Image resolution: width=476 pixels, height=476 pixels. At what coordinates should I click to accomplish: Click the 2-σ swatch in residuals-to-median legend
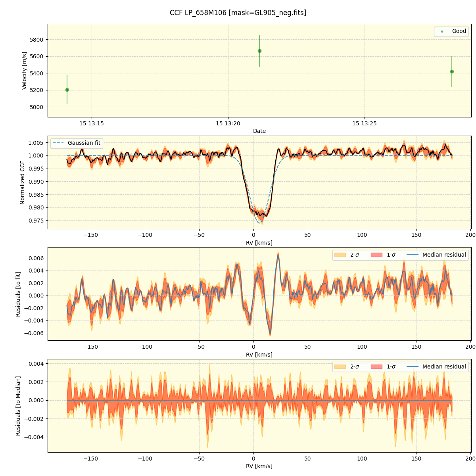pyautogui.click(x=340, y=367)
